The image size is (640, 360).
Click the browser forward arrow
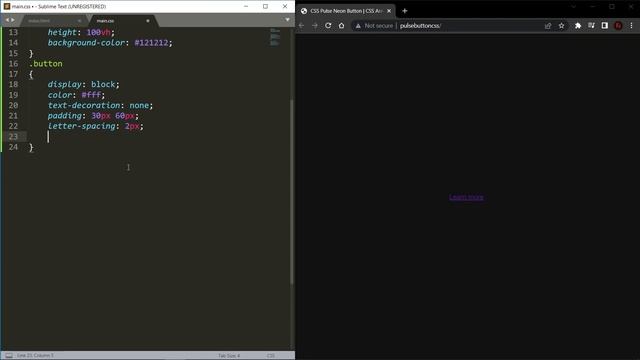(x=315, y=26)
